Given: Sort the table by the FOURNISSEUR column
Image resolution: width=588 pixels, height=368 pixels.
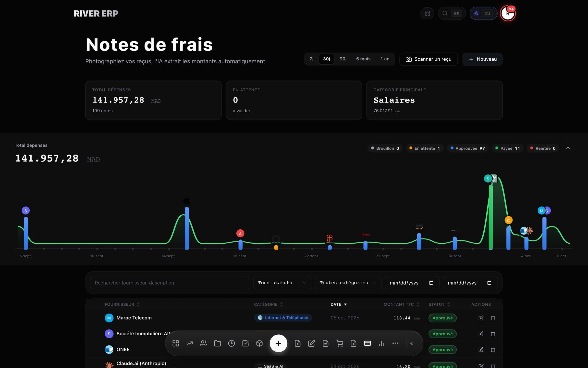Looking at the screenshot, I should click(122, 304).
